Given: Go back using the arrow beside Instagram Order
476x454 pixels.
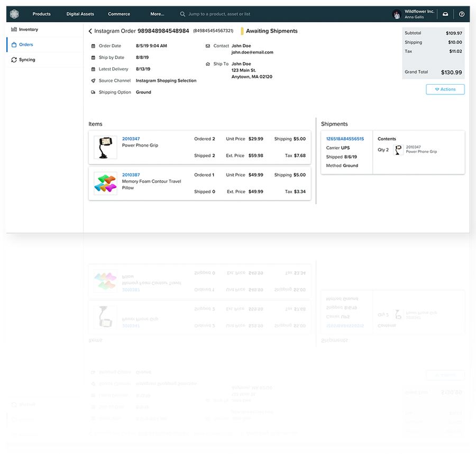Looking at the screenshot, I should point(90,31).
